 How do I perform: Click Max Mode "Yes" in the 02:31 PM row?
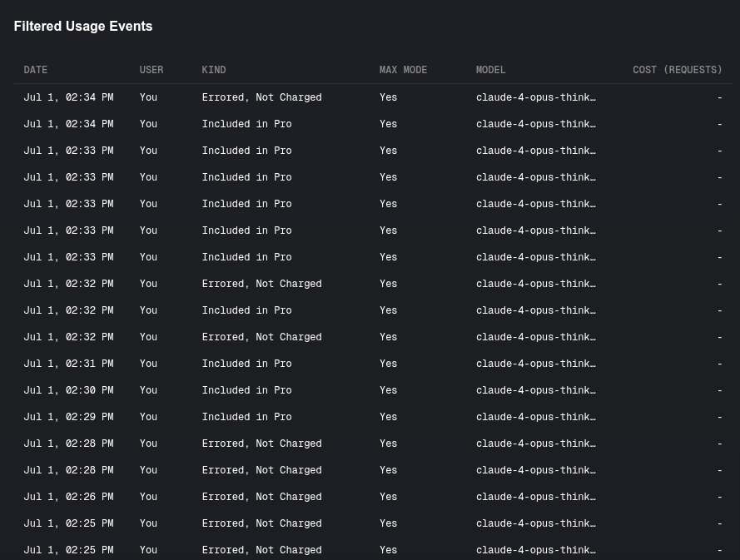pos(389,364)
